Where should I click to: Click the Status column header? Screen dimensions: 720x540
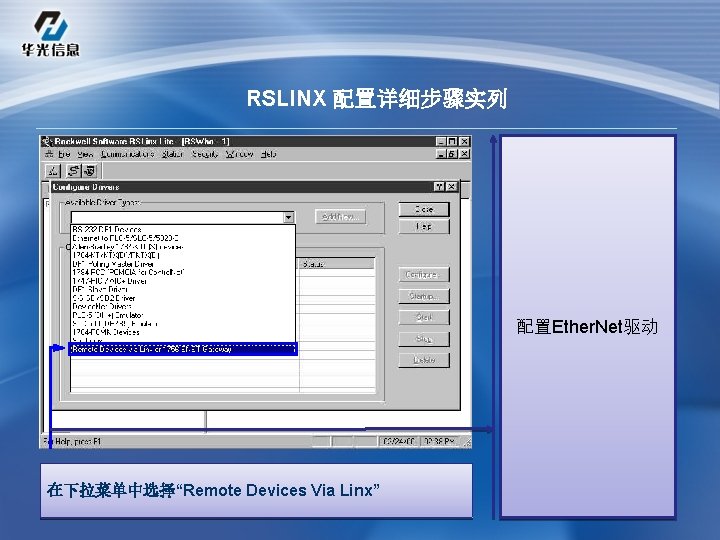(x=337, y=264)
